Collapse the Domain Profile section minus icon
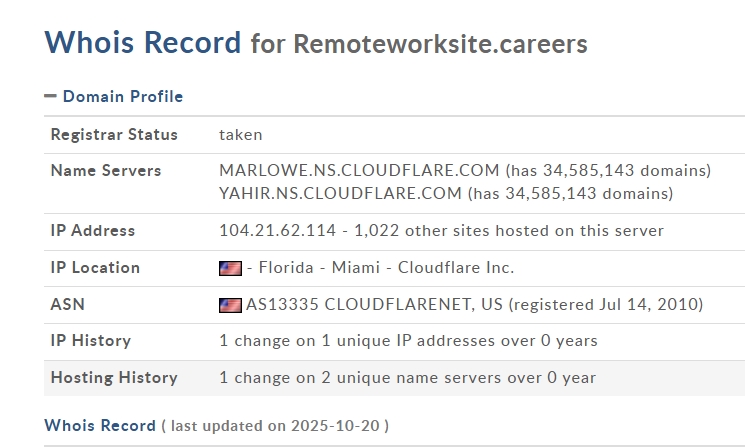Screen dimensions: 745x447 coord(50,97)
